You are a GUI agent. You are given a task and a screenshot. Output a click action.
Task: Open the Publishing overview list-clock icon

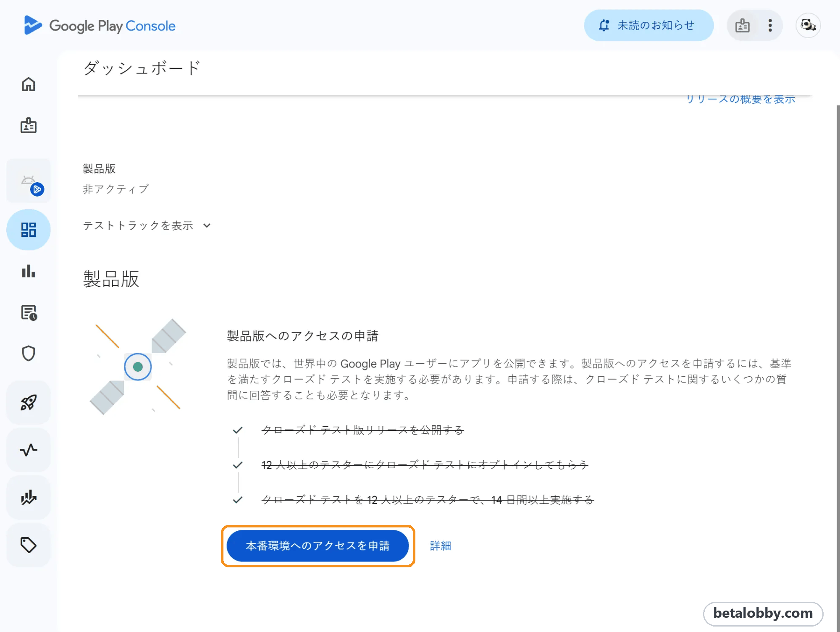coord(29,312)
